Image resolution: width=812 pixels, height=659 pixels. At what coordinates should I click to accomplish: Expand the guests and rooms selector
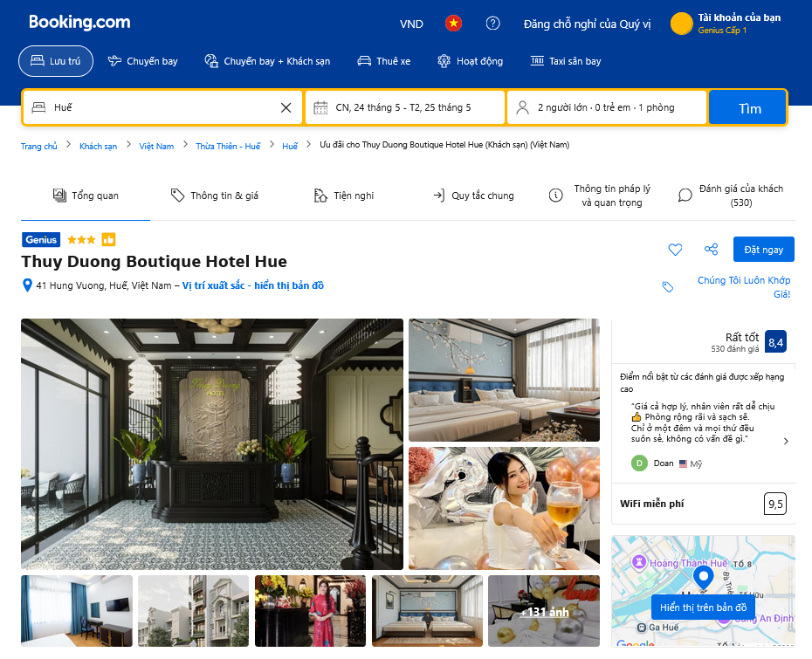[607, 107]
